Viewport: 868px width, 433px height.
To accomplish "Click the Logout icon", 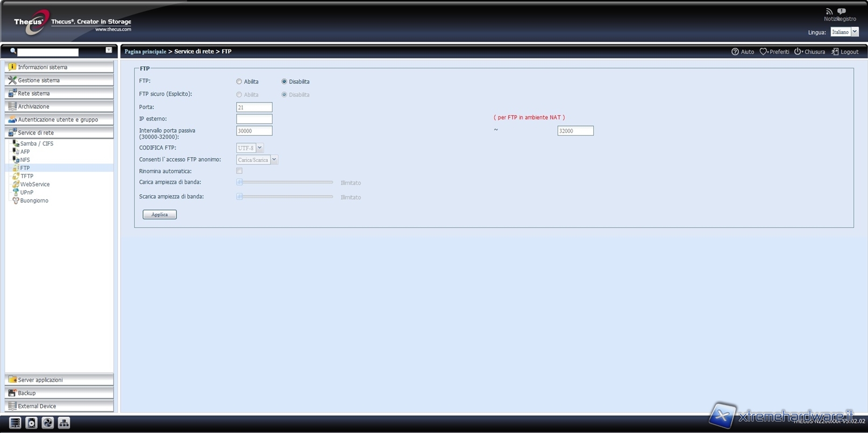I will pos(835,52).
